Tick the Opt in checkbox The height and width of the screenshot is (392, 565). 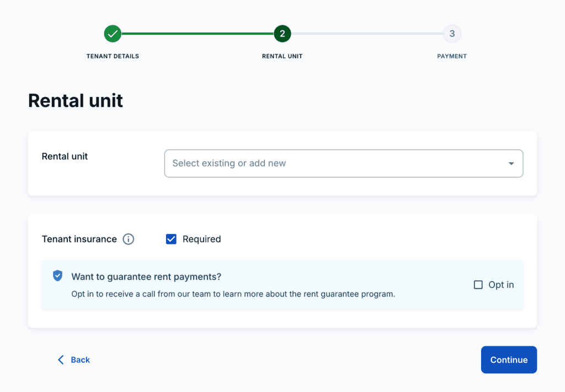coord(478,285)
